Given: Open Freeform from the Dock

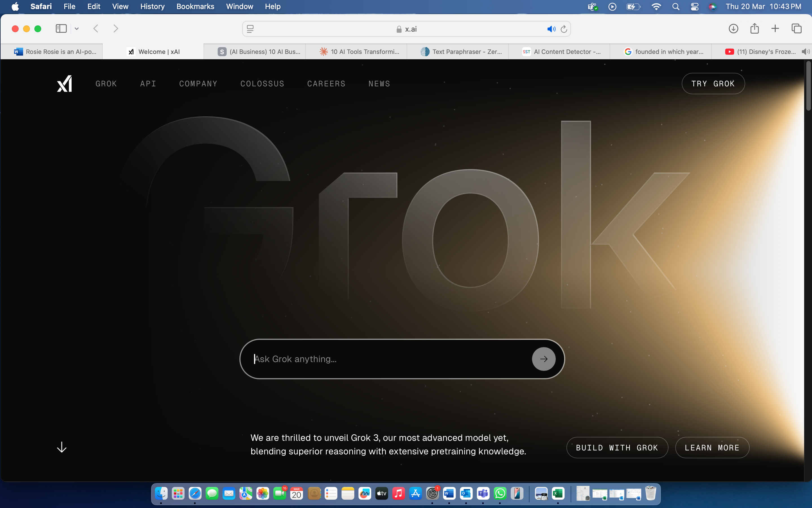Looking at the screenshot, I should pos(364,493).
